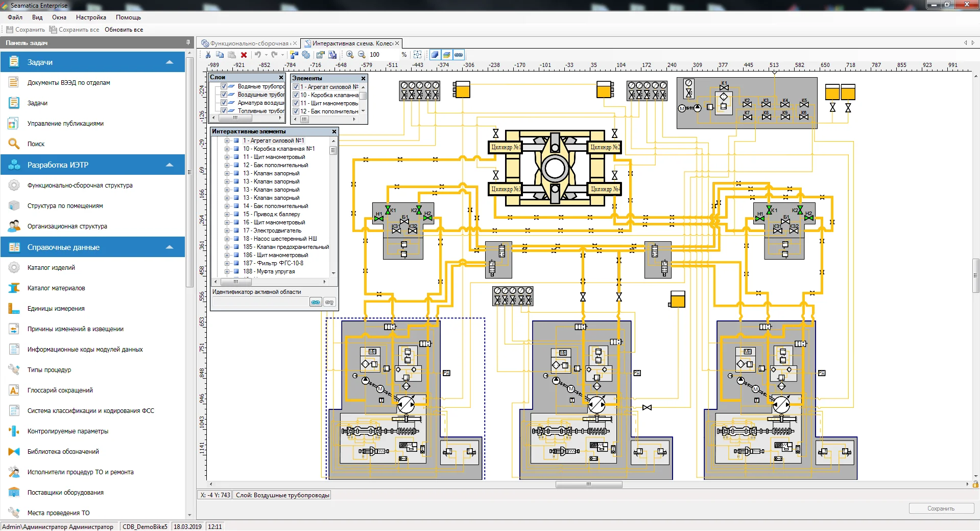Close the Элементы panel

(363, 78)
